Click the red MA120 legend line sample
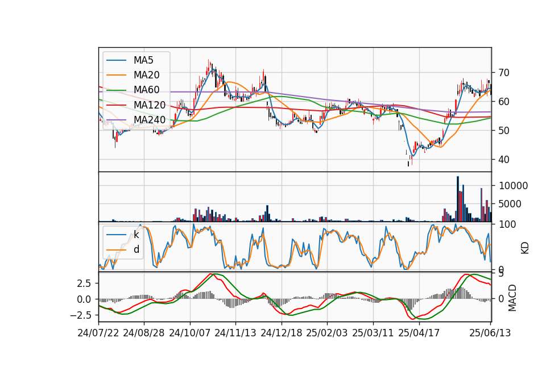The width and height of the screenshot is (546, 392). pyautogui.click(x=116, y=105)
